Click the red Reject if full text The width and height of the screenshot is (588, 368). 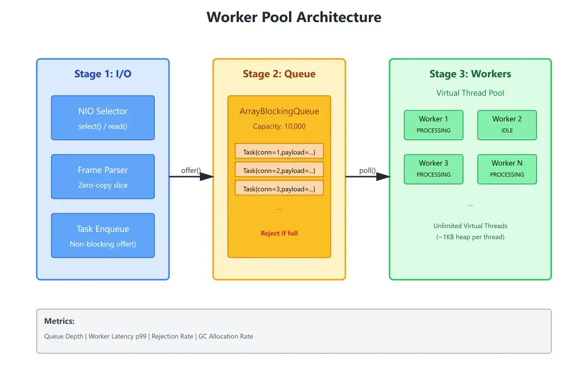click(x=279, y=233)
